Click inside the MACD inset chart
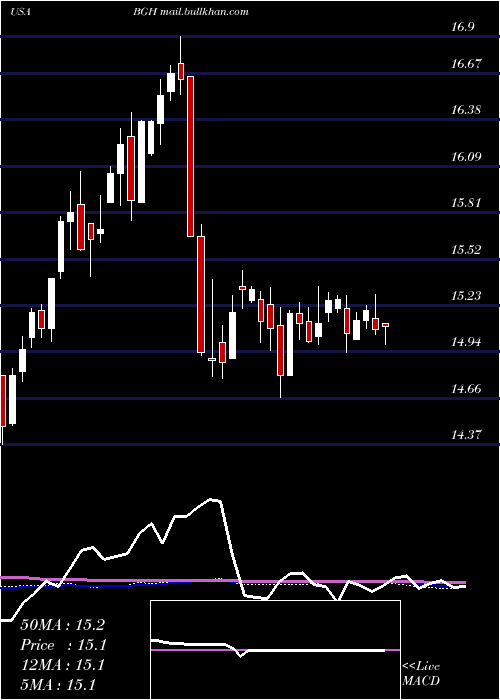 (x=275, y=650)
